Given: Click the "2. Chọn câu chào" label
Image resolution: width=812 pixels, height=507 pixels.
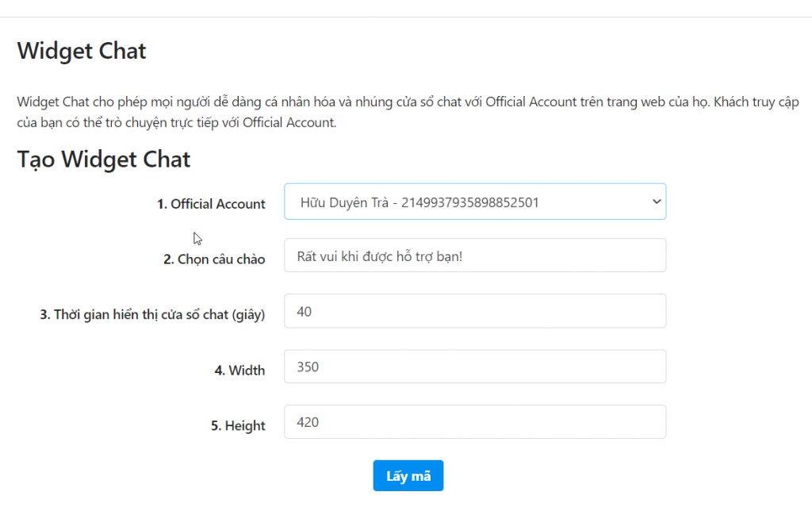Looking at the screenshot, I should coord(214,259).
